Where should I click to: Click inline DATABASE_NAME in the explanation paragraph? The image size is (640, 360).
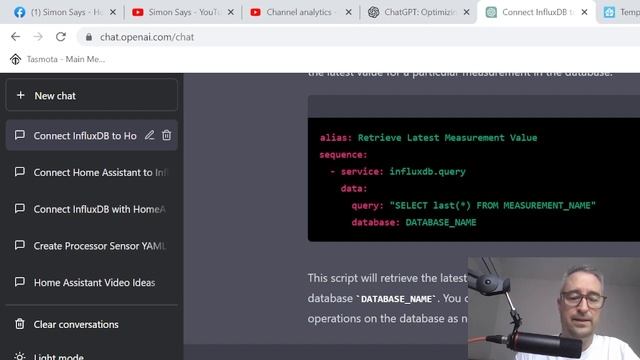click(x=396, y=299)
